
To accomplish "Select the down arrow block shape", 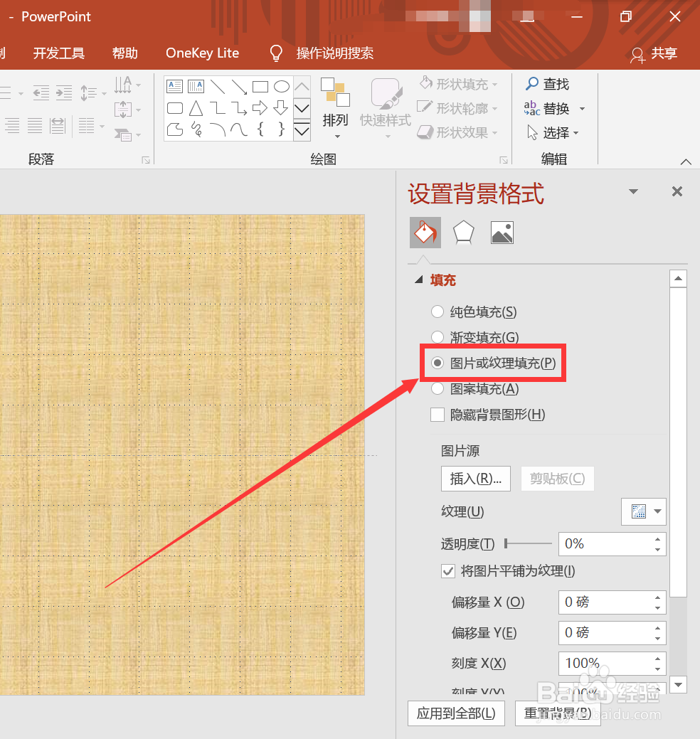I will pos(281,108).
